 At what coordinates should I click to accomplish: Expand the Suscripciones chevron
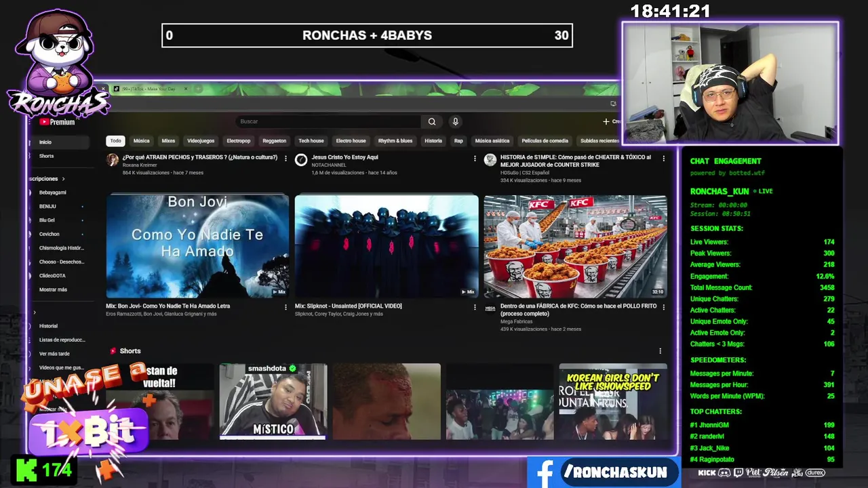click(x=63, y=179)
